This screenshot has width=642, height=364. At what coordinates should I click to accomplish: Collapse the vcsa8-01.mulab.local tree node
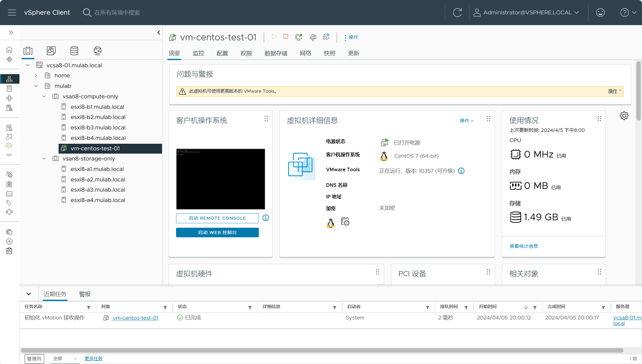point(28,65)
